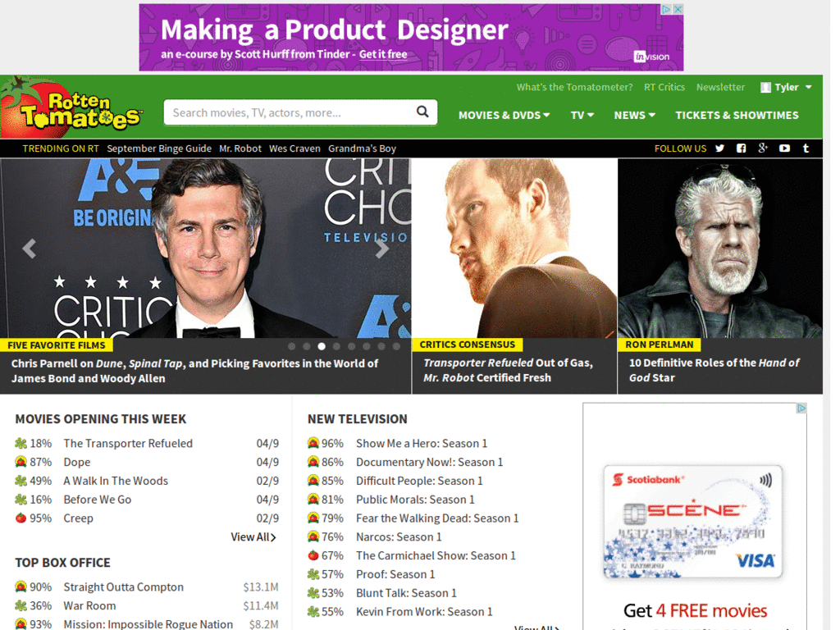
Task: Select the seventh carousel dot
Action: [x=381, y=347]
